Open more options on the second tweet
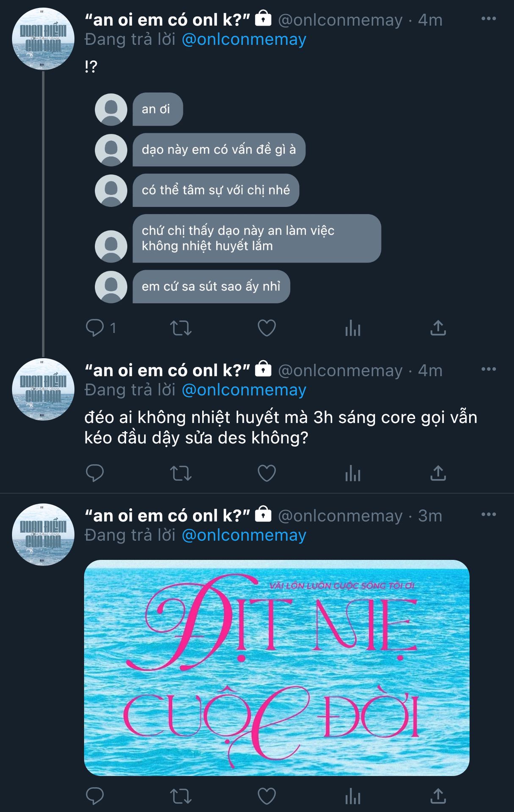Viewport: 514px width, 812px height. click(x=489, y=369)
